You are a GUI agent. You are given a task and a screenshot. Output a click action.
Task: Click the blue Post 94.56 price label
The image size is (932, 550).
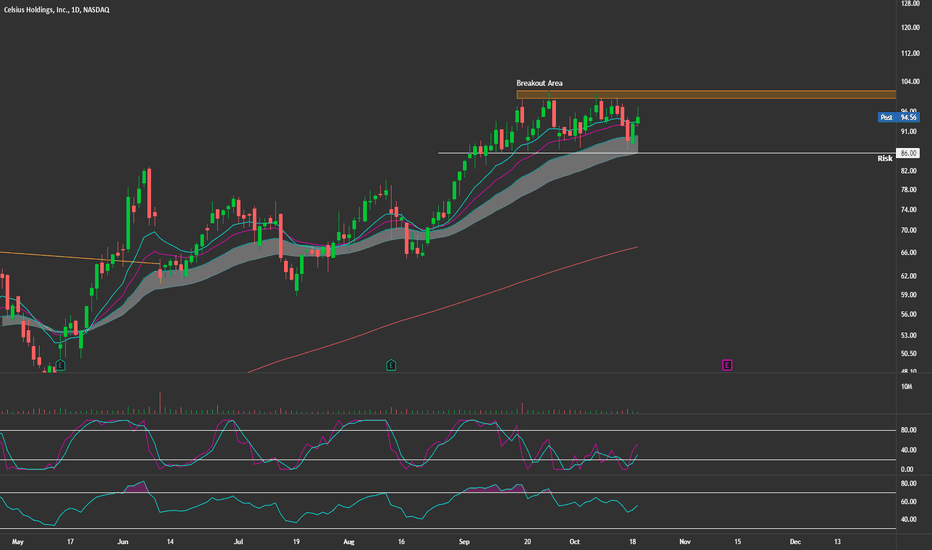pyautogui.click(x=898, y=117)
